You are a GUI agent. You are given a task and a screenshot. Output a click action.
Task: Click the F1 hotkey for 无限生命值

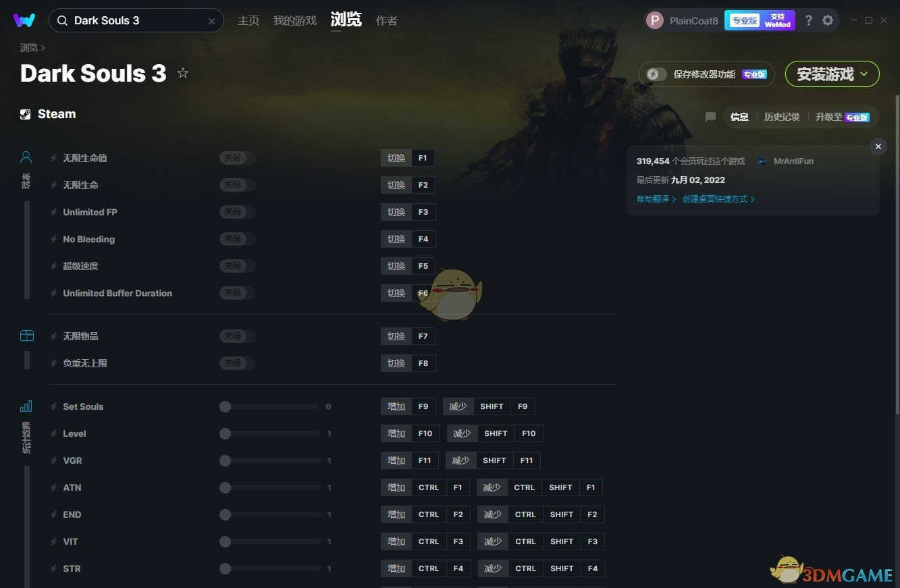click(423, 158)
